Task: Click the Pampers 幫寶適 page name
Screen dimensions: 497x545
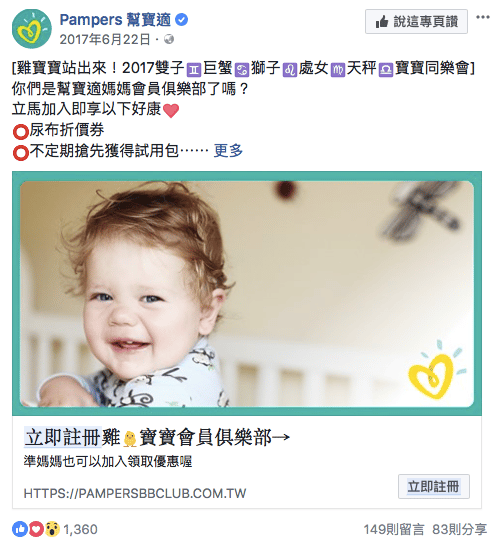Action: (x=115, y=20)
